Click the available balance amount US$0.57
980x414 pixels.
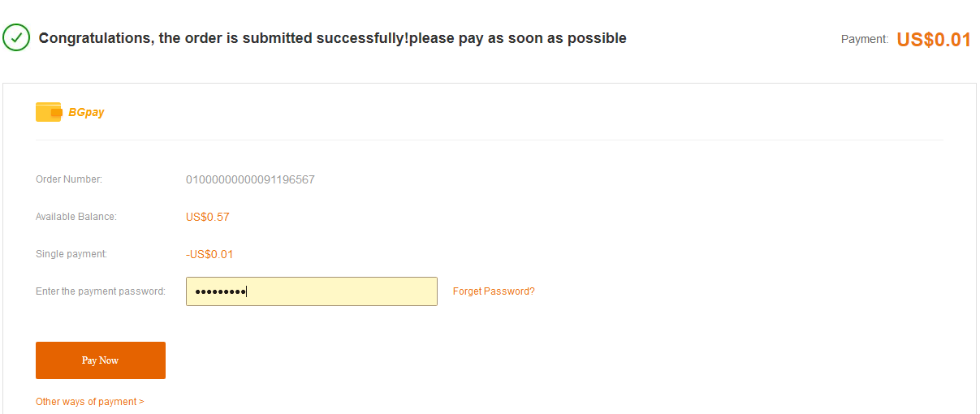click(208, 217)
